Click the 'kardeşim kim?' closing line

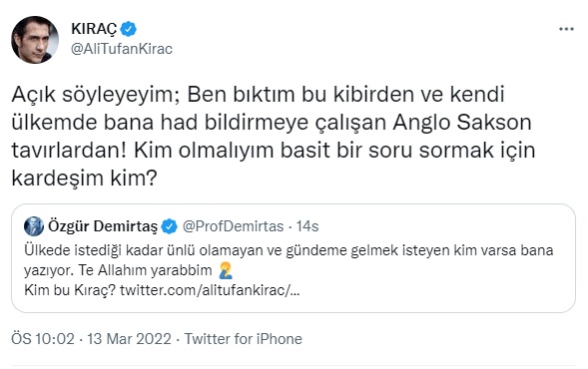tap(84, 178)
